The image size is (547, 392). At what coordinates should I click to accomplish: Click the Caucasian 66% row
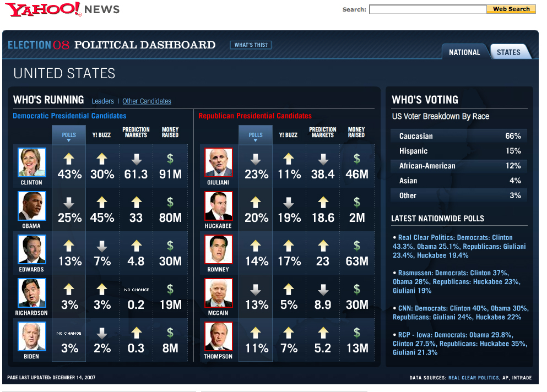click(459, 136)
